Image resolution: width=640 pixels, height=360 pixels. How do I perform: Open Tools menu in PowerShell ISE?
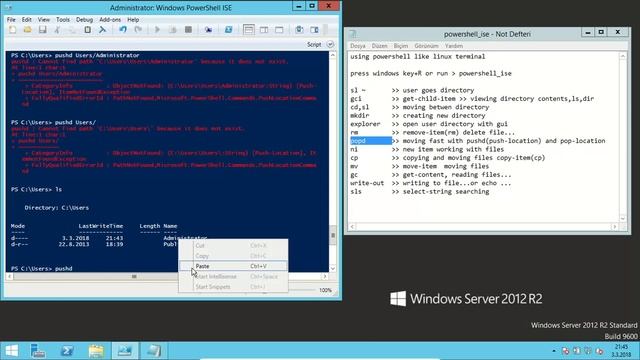tap(63, 20)
